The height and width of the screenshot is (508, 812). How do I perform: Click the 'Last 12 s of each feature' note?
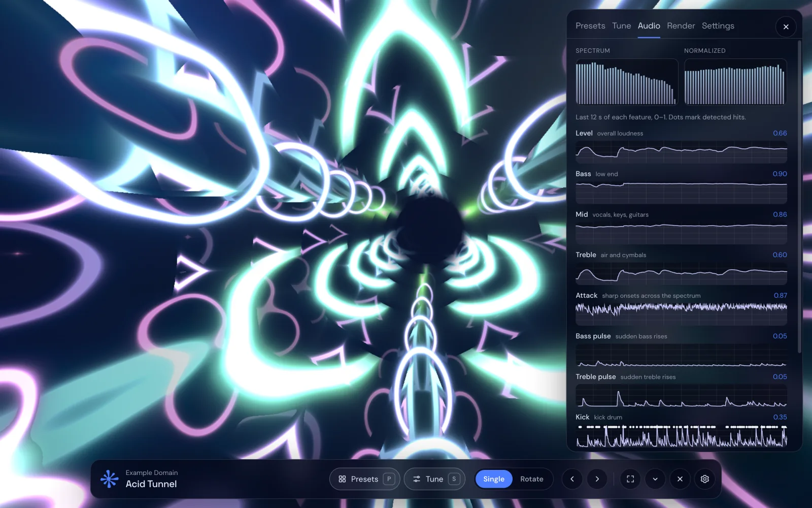coord(660,117)
